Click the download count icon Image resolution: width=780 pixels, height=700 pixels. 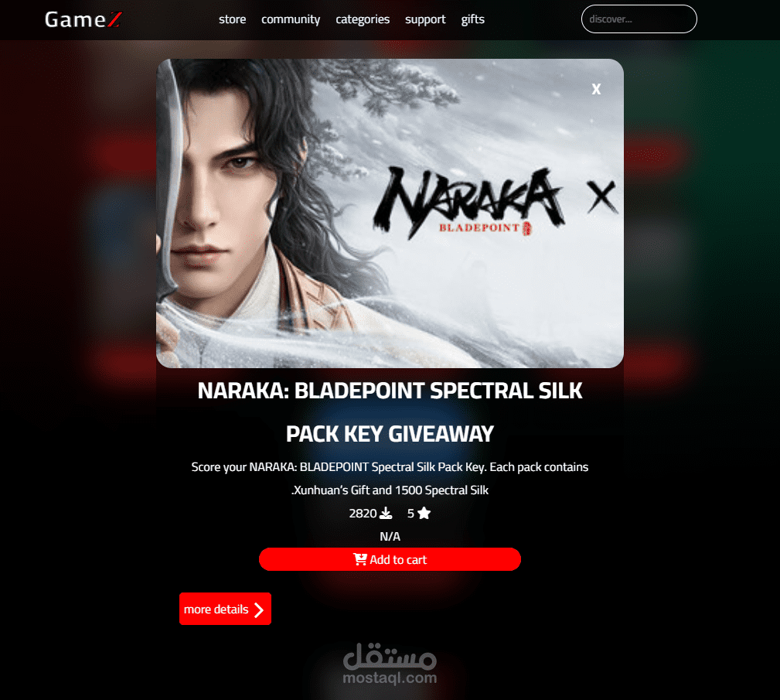click(x=386, y=514)
